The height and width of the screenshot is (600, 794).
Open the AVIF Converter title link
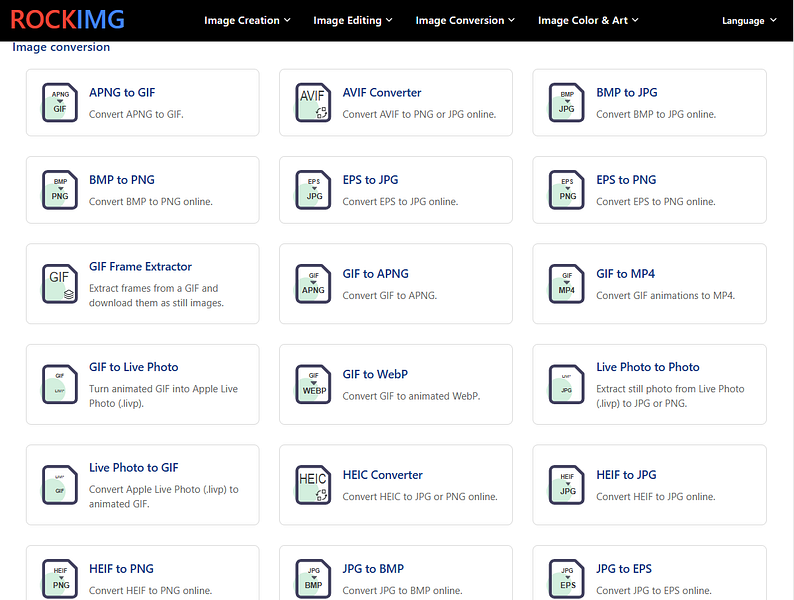click(x=382, y=93)
